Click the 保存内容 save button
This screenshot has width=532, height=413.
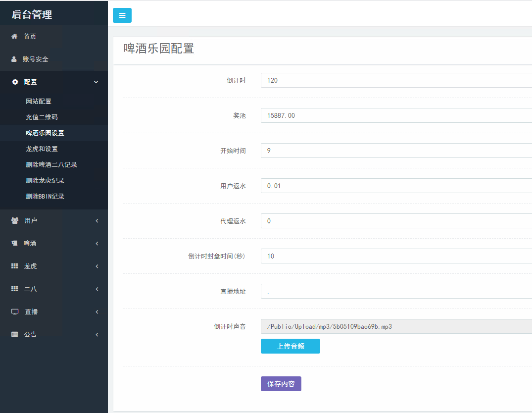[x=281, y=384]
